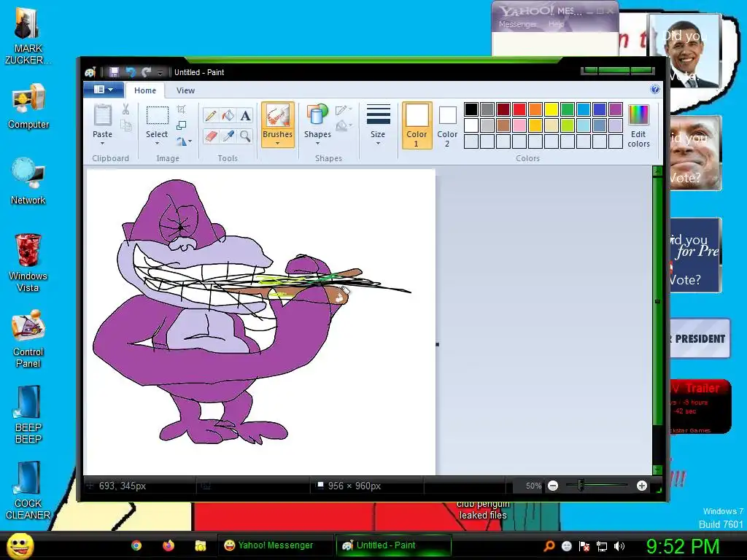Expand the Select dropdown arrow
The height and width of the screenshot is (560, 747).
pos(157,144)
